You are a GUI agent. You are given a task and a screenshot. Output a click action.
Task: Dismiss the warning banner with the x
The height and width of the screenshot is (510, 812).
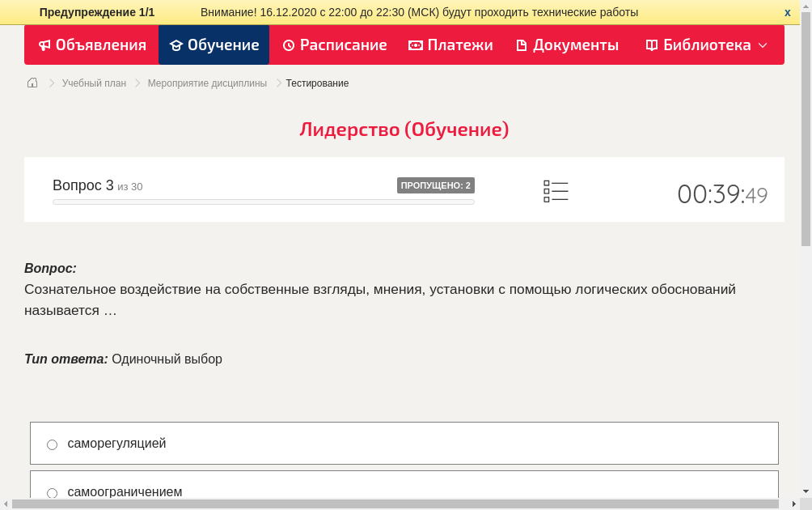coord(787,12)
